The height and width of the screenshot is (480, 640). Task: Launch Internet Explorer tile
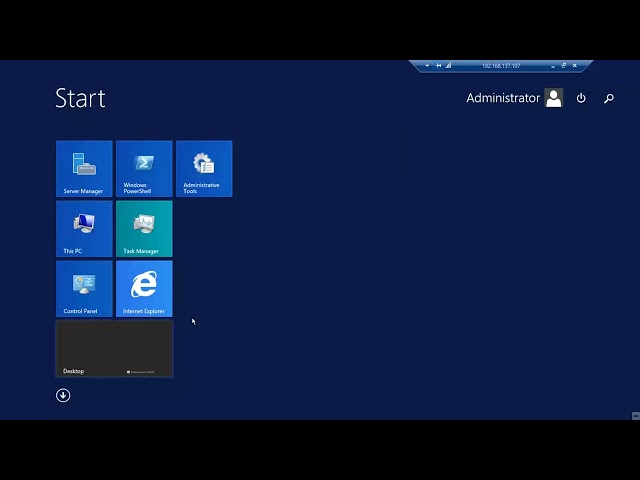tap(144, 289)
